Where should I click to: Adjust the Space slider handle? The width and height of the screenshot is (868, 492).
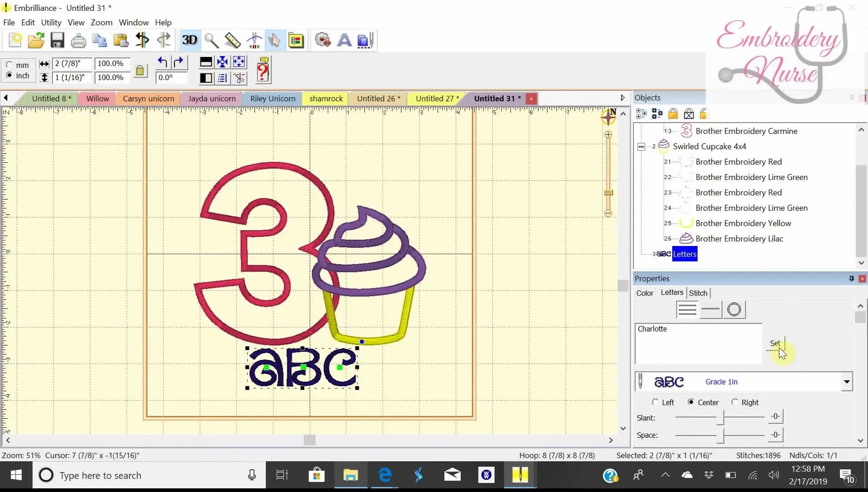720,436
